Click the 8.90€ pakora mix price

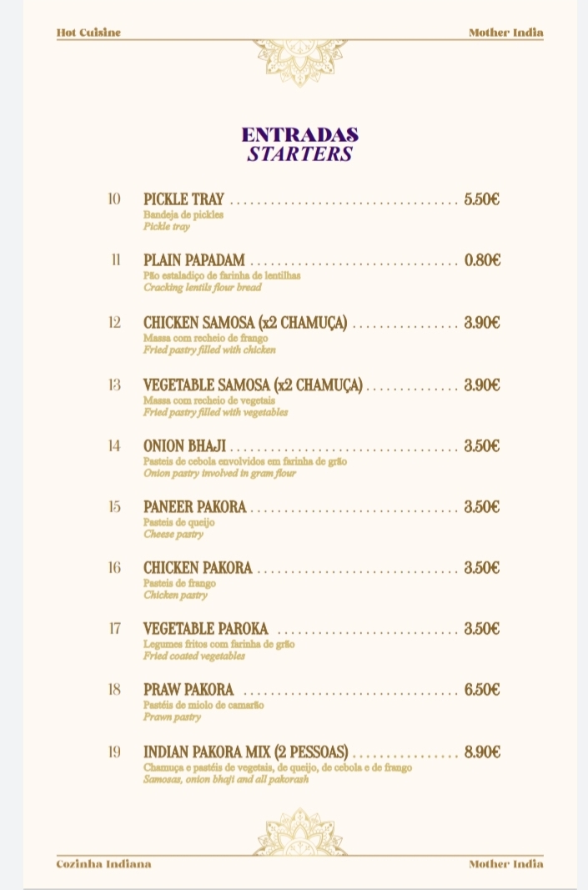click(x=482, y=752)
